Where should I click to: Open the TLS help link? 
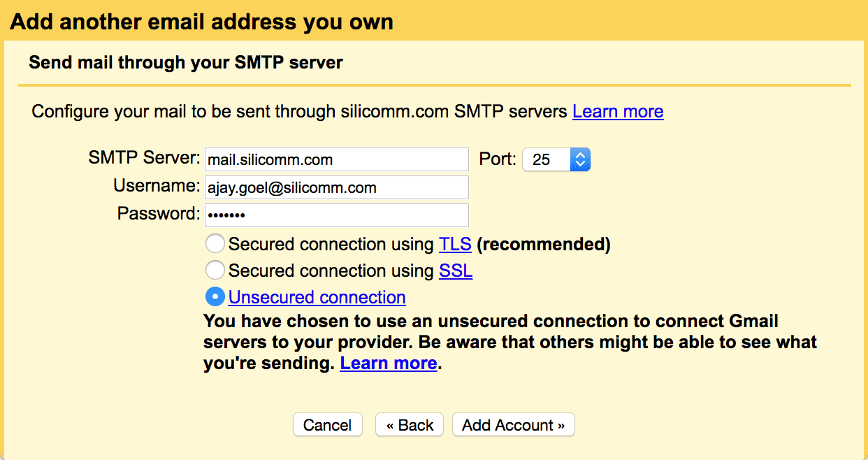coord(454,243)
